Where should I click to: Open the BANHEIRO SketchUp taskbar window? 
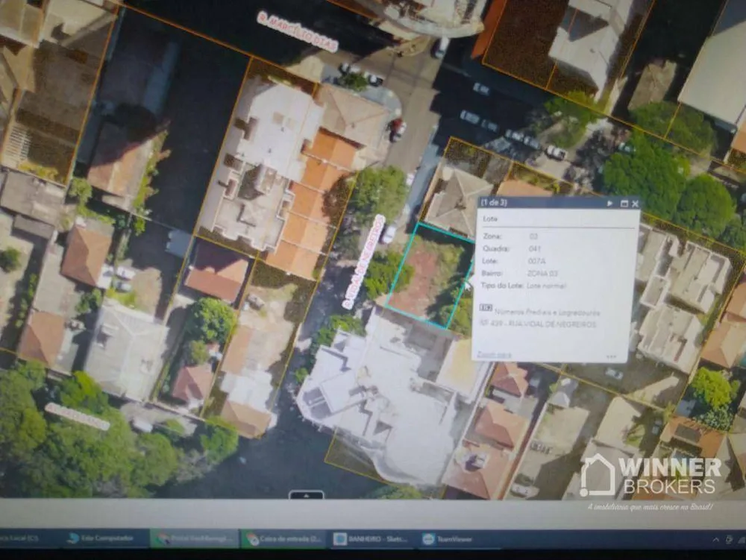[x=371, y=539]
